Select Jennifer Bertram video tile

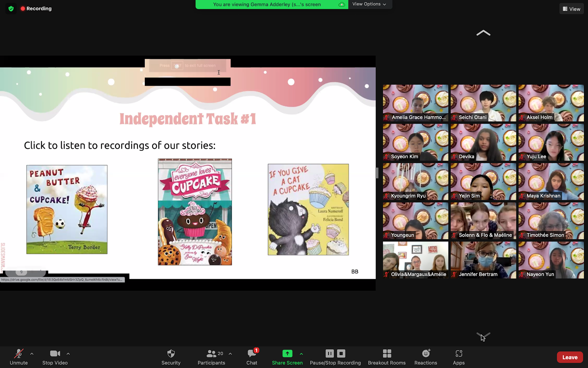483,260
